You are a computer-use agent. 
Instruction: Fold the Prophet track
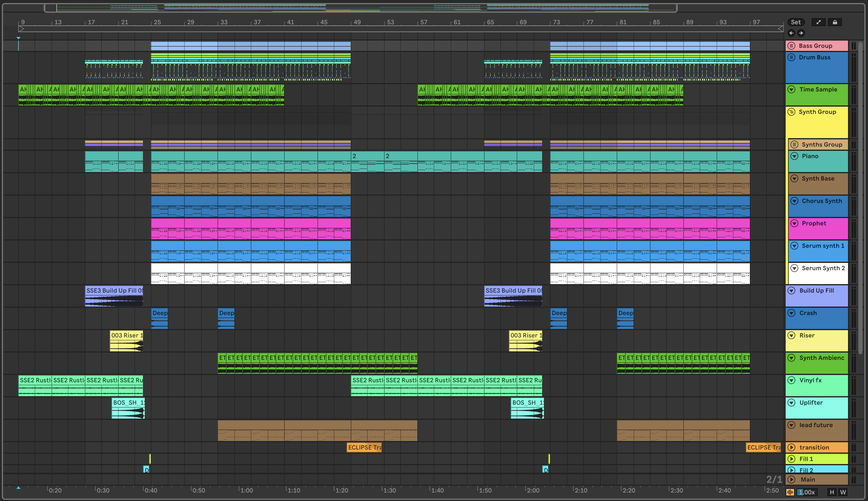[x=794, y=223]
